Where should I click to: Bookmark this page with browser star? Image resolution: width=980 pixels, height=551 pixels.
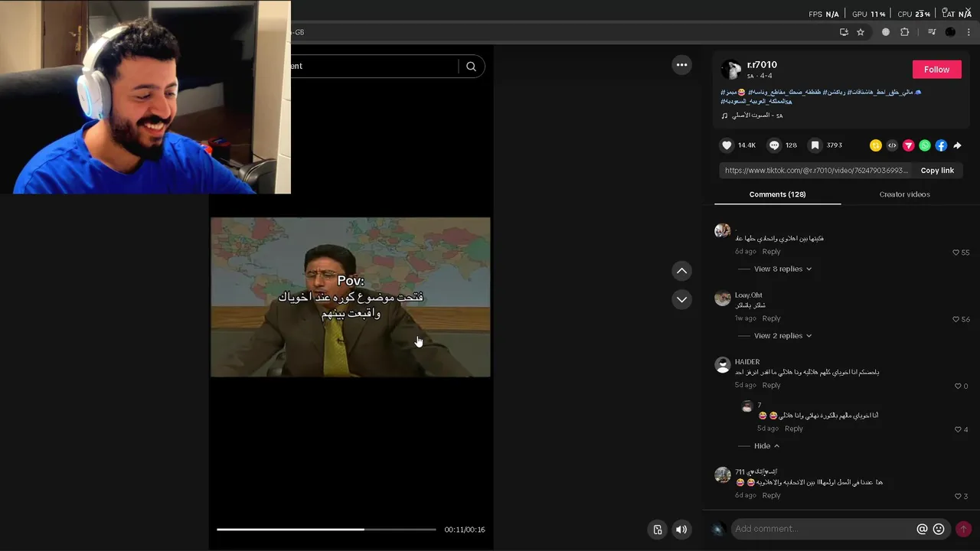[861, 32]
